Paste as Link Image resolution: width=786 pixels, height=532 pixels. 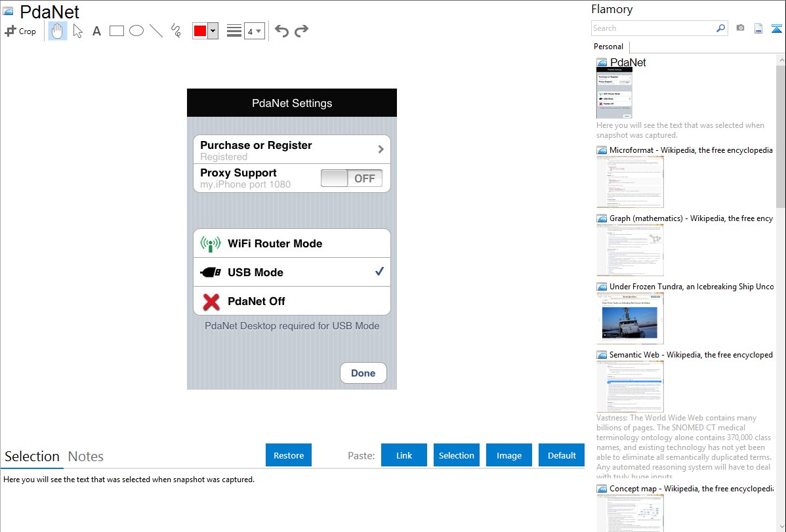coord(404,455)
